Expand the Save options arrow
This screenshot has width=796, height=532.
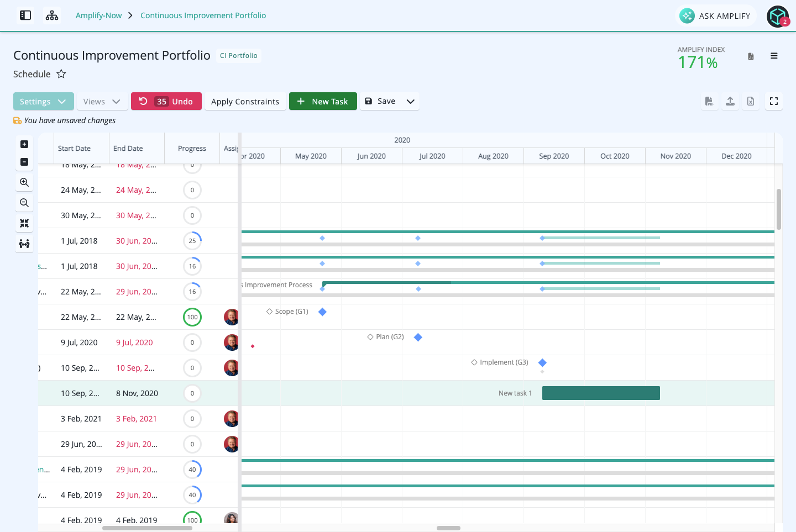[411, 101]
